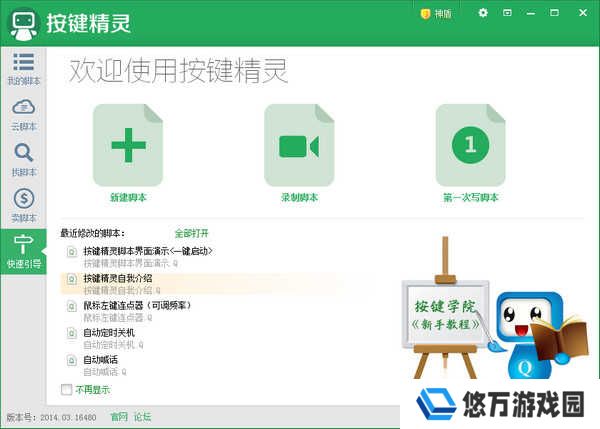Click the 第一次写脚本 text label
Screen dimensions: 600x429
(x=471, y=197)
